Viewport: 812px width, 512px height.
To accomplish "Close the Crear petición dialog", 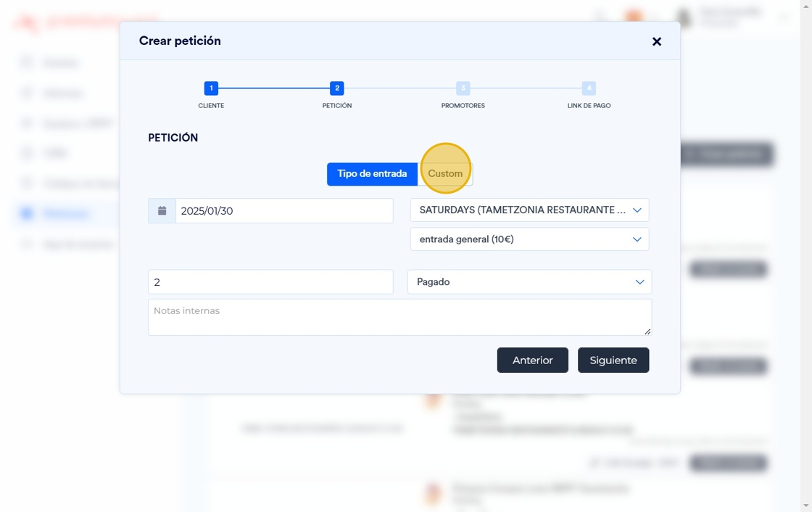I will tap(657, 41).
